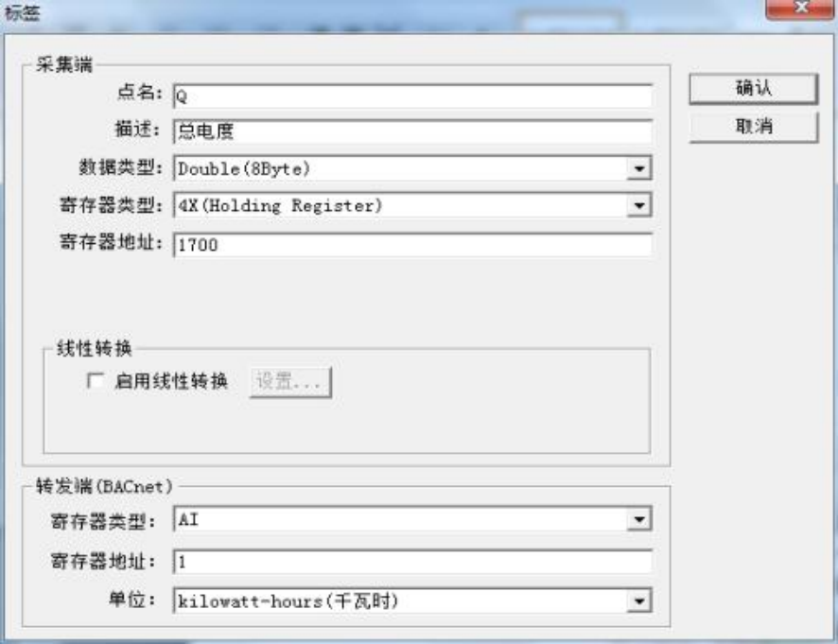Select the 标签 title bar
Screen dimensions: 838x644
pyautogui.click(x=375, y=11)
